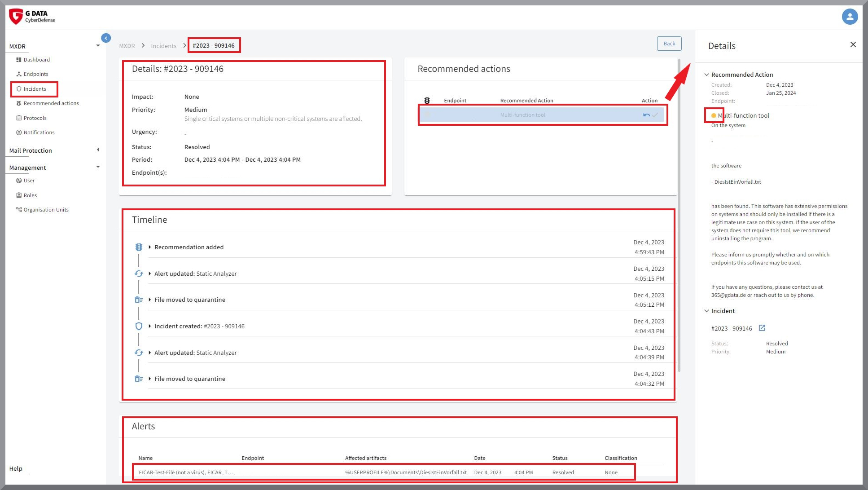Click the Management section Organisation Units link
Screen dimensions: 868x490
pos(46,209)
